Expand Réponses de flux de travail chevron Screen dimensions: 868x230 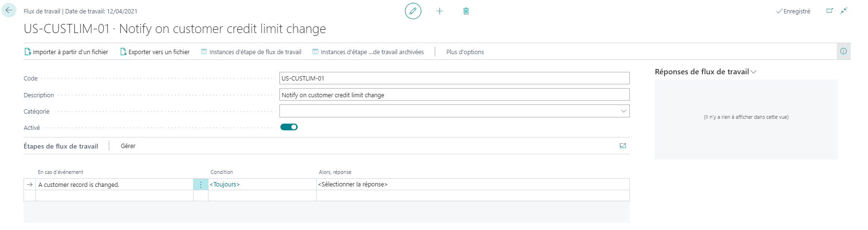tap(753, 72)
